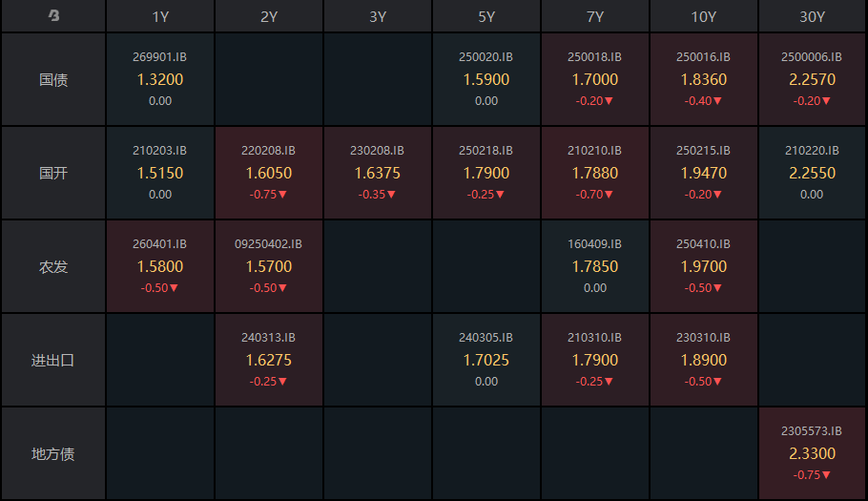Viewport: 868px width, 501px height.
Task: Click the 30Y tenor header
Action: click(813, 16)
